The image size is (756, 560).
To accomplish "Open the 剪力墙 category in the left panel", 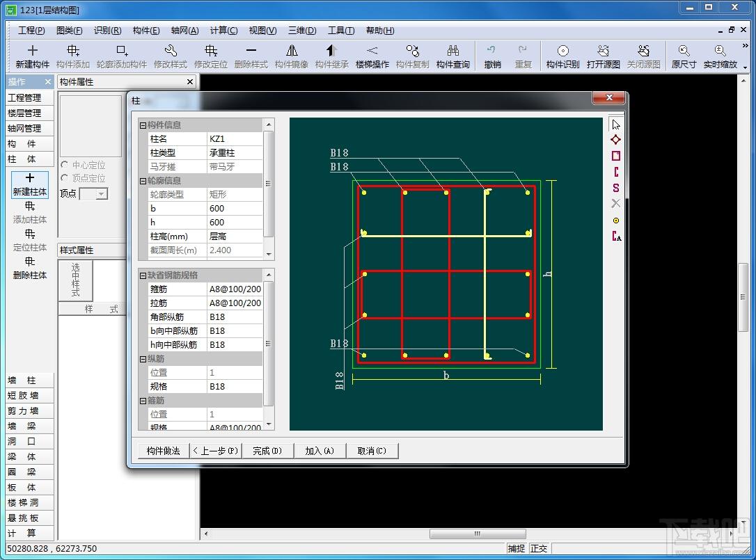I will tap(30, 410).
